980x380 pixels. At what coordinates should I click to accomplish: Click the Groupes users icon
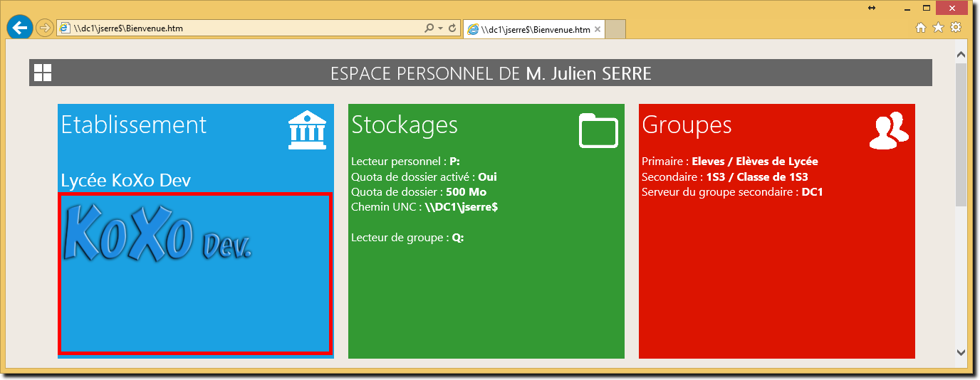tap(889, 130)
